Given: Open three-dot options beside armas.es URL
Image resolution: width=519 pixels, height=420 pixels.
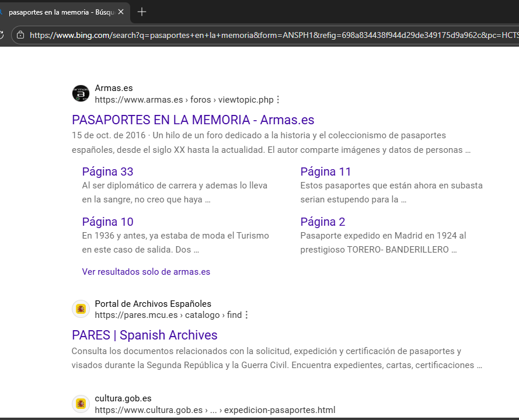Looking at the screenshot, I should tap(278, 100).
